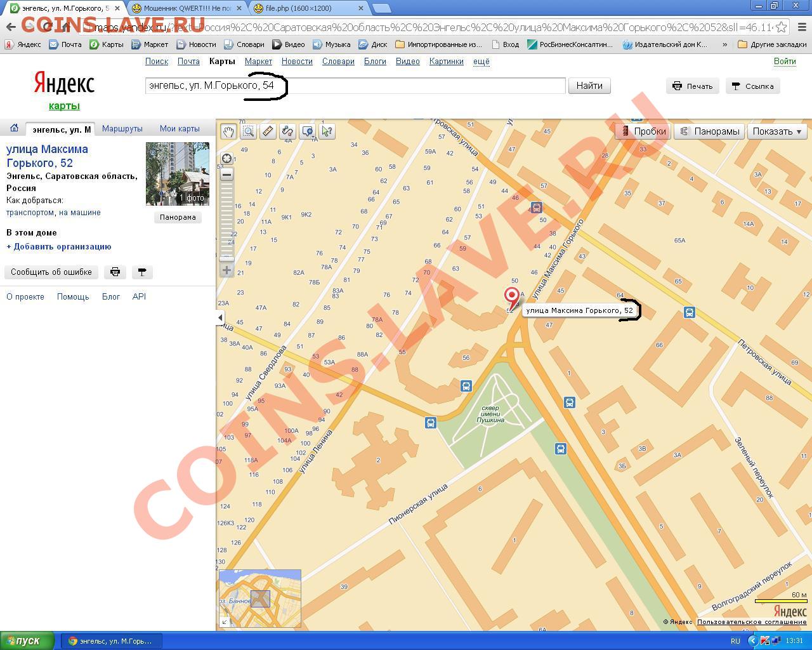Open the Поиск top navigation link
Viewport: 812px width, 650px height.
click(157, 62)
